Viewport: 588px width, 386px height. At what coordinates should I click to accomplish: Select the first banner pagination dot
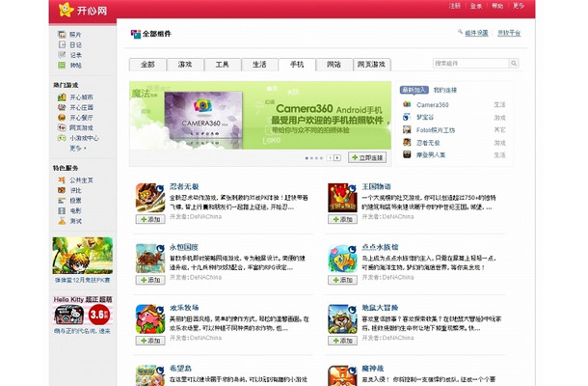point(307,158)
